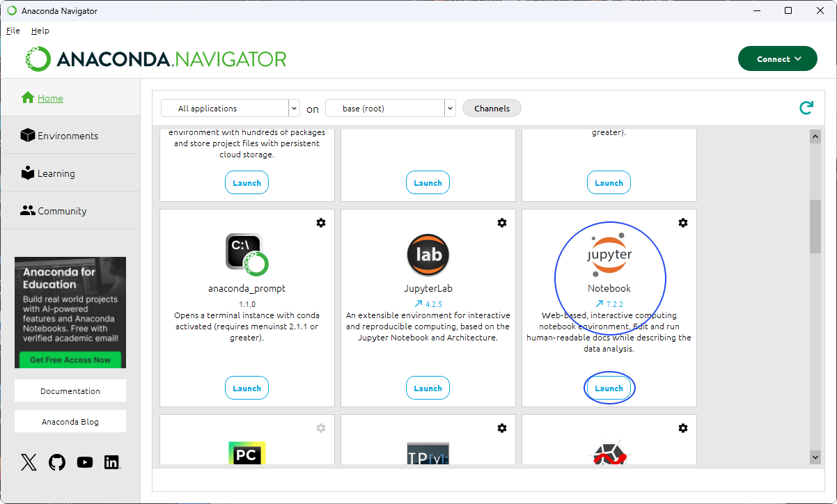This screenshot has height=504, width=837.
Task: Click the anaconda_prompt version 1.1.0
Action: pyautogui.click(x=247, y=304)
